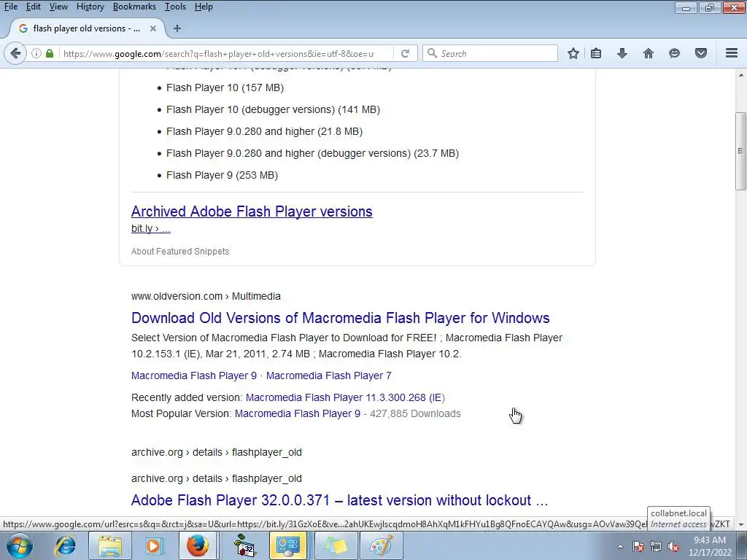Open the Firefox hamburger menu
The width and height of the screenshot is (747, 560).
732,53
